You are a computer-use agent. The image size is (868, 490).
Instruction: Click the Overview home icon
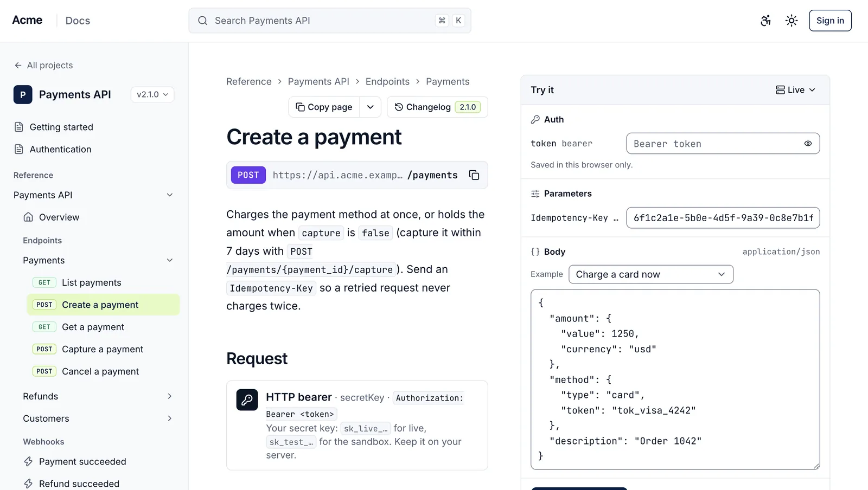coord(28,217)
